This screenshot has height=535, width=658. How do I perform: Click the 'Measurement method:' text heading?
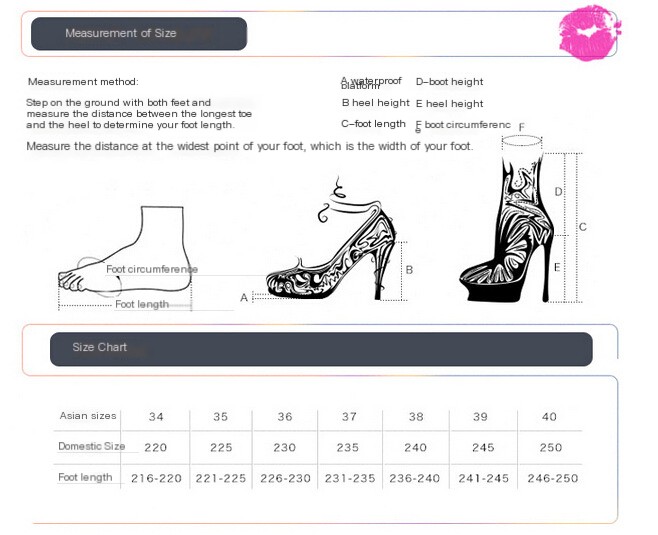pos(83,82)
